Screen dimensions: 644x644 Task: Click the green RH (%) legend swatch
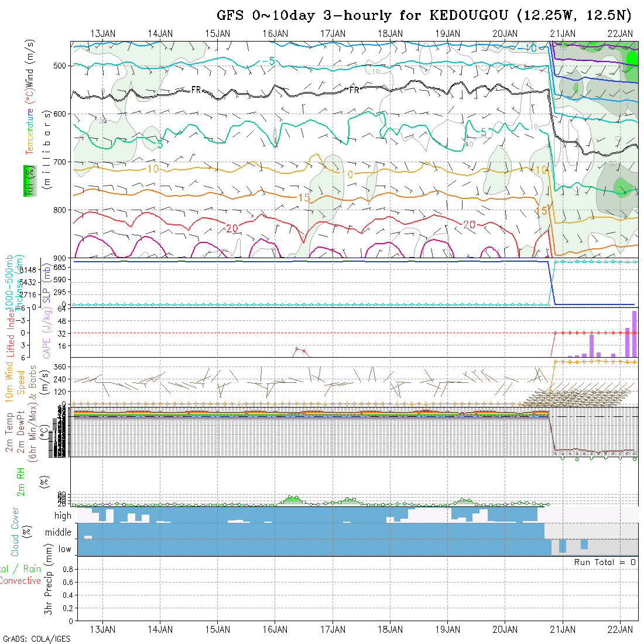point(28,180)
